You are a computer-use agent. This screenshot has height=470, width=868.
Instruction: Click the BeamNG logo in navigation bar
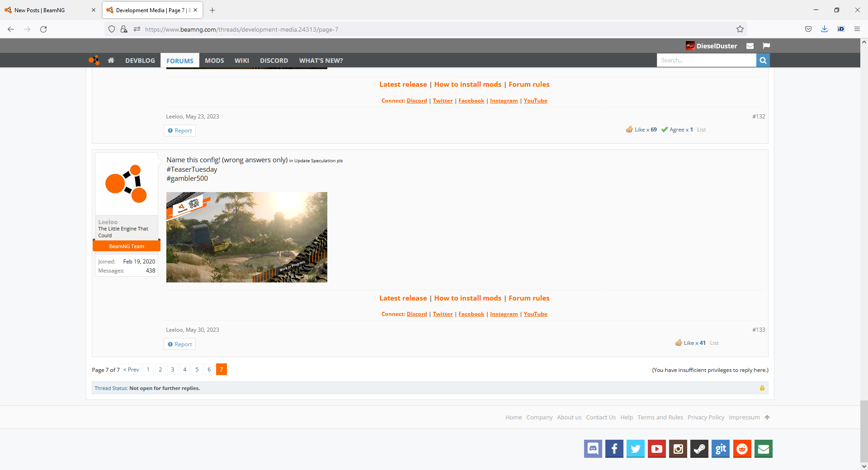pyautogui.click(x=94, y=60)
